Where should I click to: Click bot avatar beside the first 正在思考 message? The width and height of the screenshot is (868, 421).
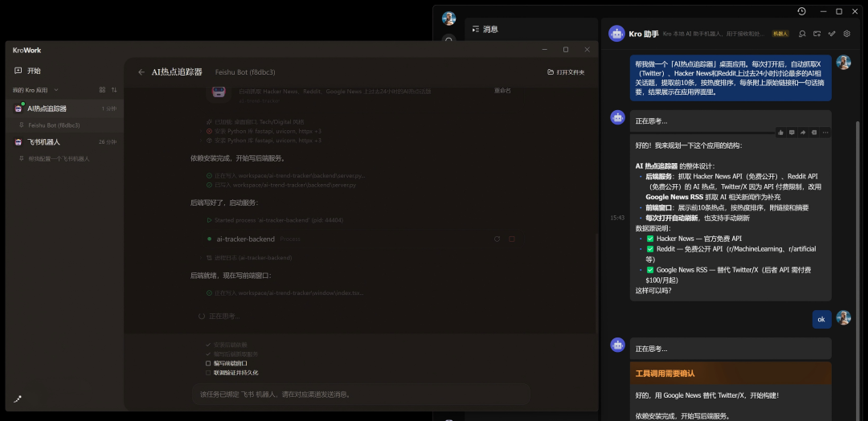pyautogui.click(x=618, y=117)
